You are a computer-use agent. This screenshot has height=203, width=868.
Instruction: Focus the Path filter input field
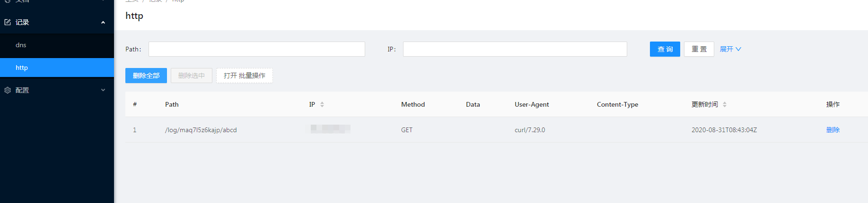(x=256, y=49)
